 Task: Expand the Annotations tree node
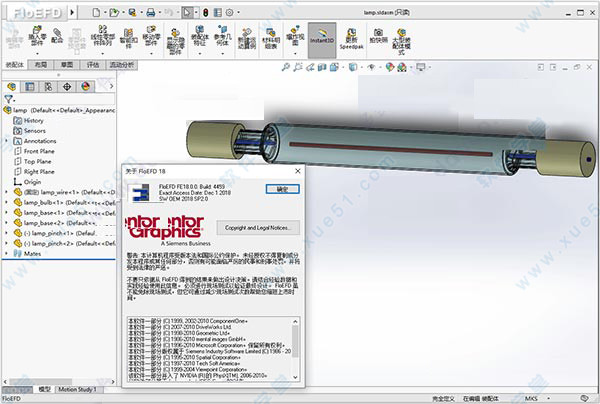pyautogui.click(x=5, y=141)
